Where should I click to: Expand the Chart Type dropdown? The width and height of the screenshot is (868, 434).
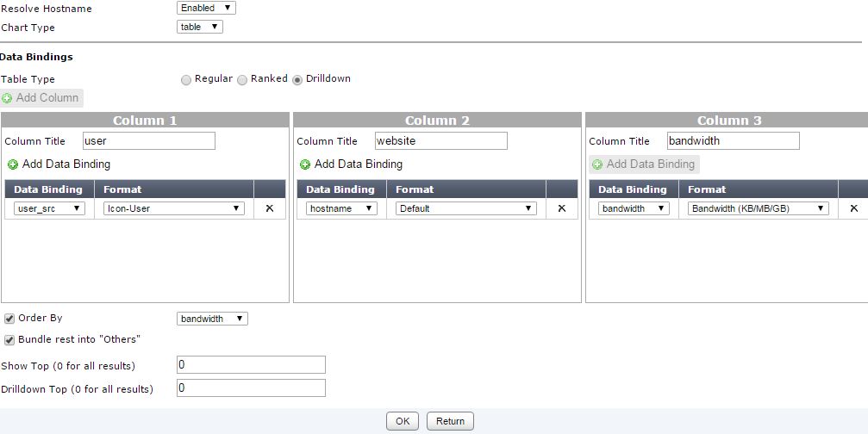199,27
